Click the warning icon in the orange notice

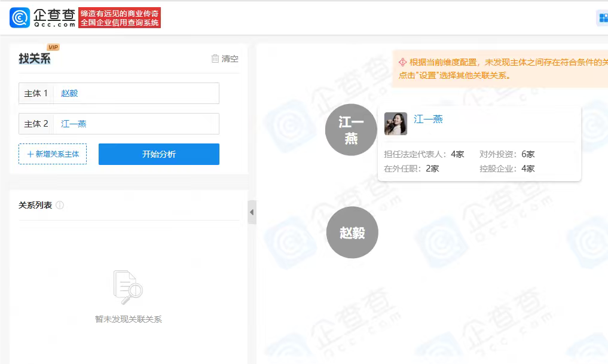403,62
